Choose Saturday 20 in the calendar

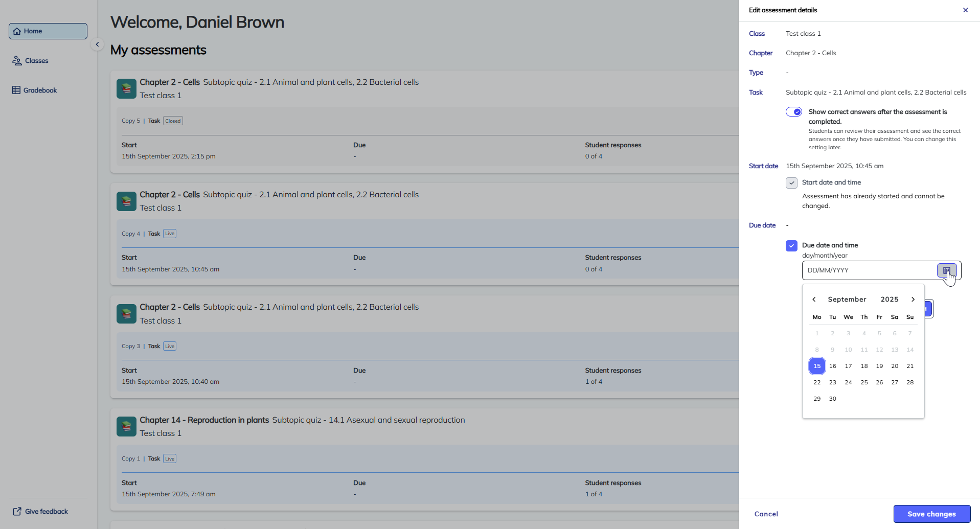(x=895, y=366)
